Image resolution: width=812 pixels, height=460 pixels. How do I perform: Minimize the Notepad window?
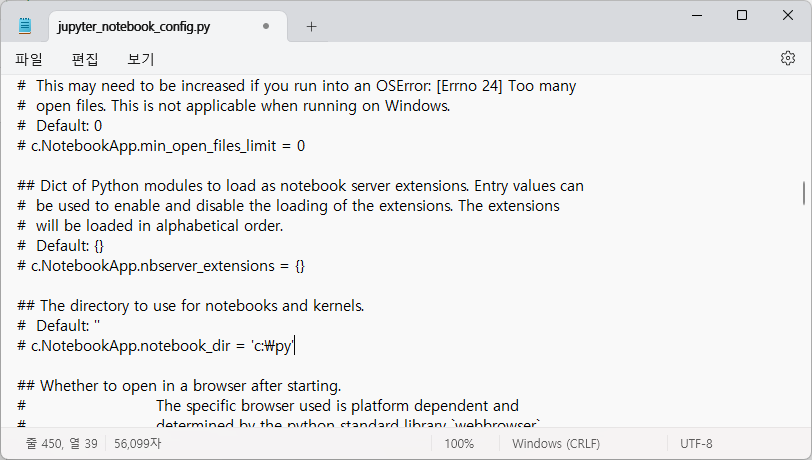(697, 15)
